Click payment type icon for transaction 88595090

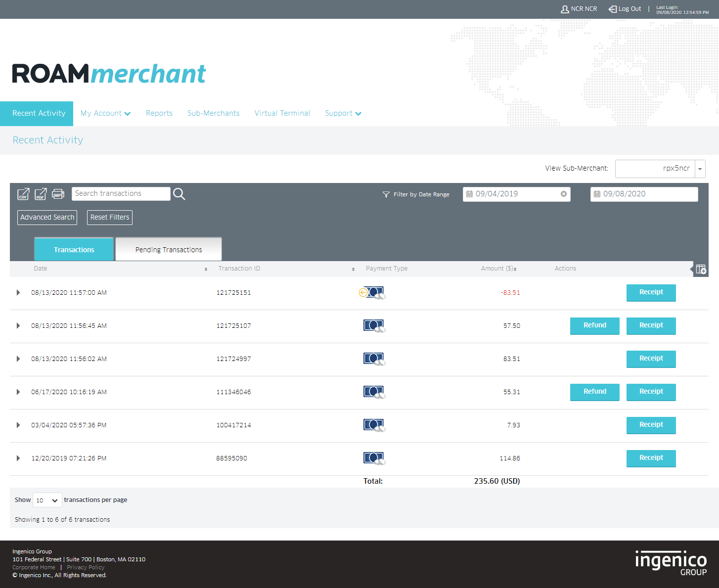pyautogui.click(x=374, y=458)
